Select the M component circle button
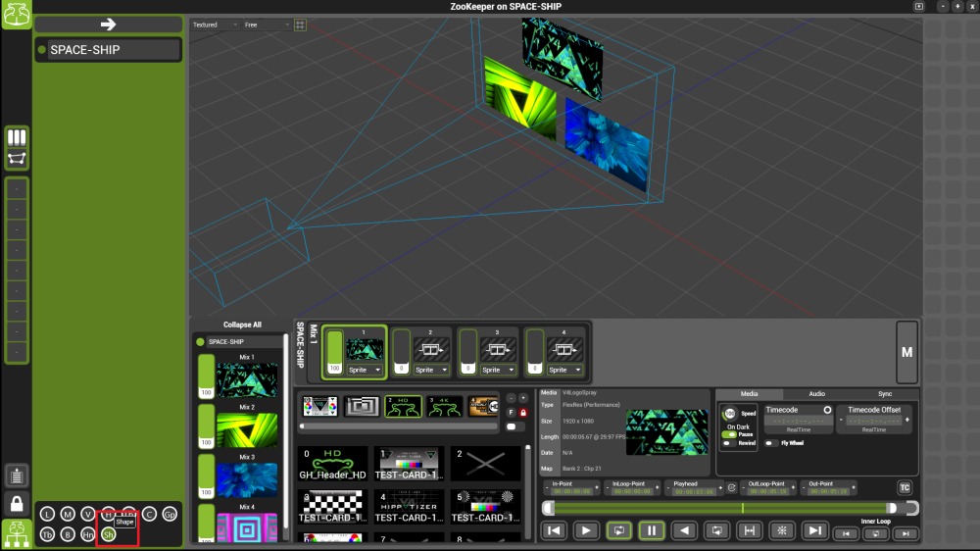 pos(68,514)
